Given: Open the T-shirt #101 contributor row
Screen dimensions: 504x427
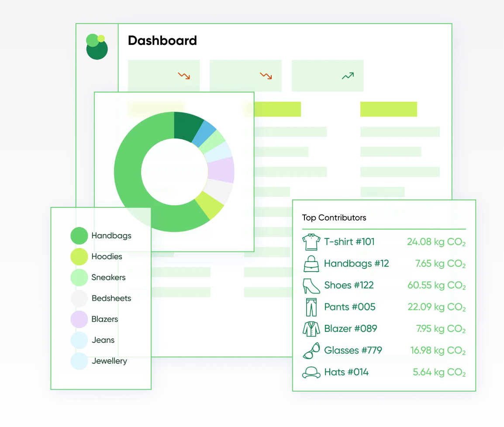Looking at the screenshot, I should click(x=384, y=242).
